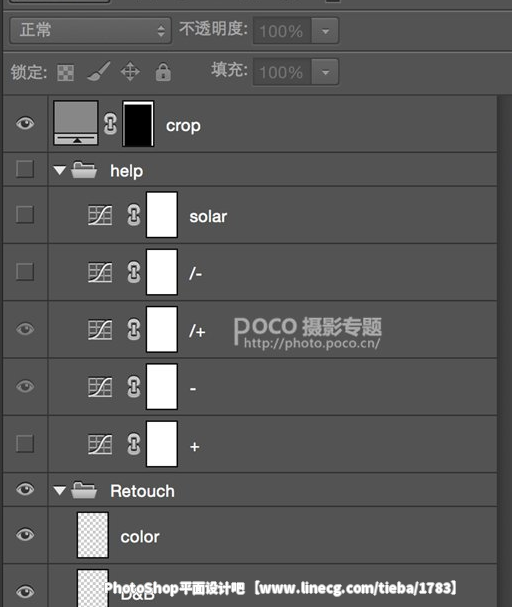The image size is (512, 607).
Task: Open the blend mode dropdown
Action: click(91, 30)
